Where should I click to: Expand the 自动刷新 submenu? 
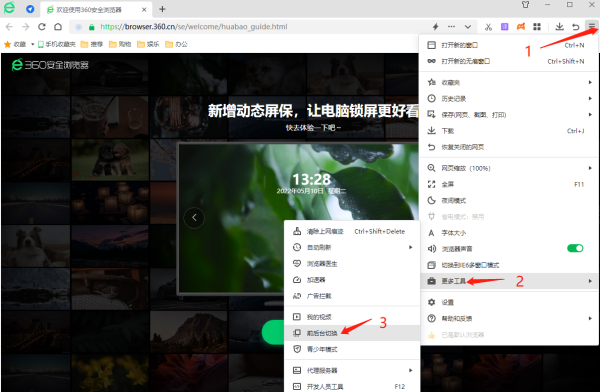tap(352, 247)
